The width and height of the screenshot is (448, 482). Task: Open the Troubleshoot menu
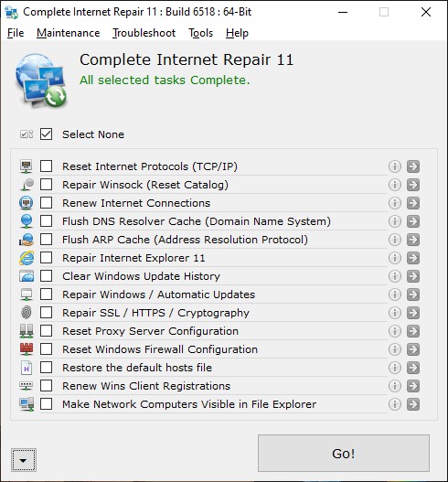pyautogui.click(x=144, y=33)
